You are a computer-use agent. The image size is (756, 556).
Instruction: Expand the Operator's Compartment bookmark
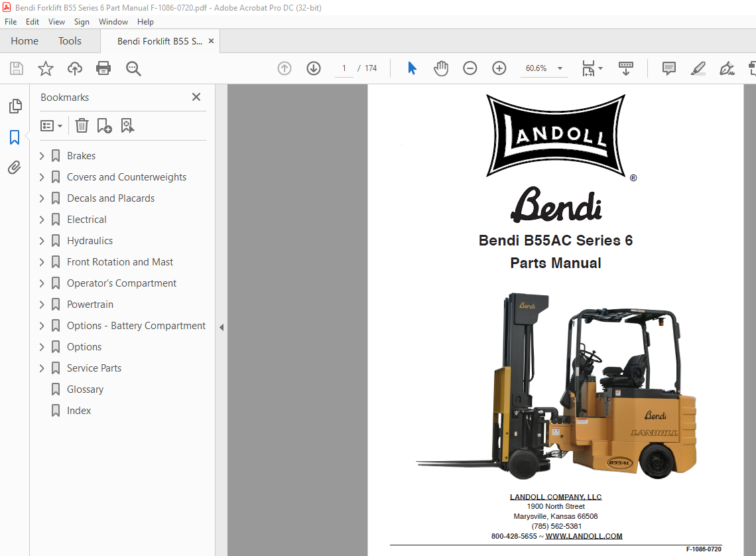[42, 283]
